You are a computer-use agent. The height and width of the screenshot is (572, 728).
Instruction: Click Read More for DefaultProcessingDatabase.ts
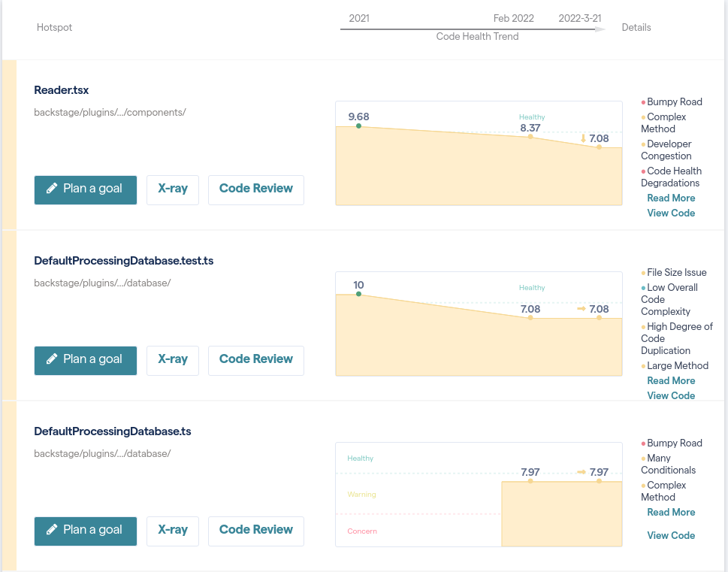(671, 512)
